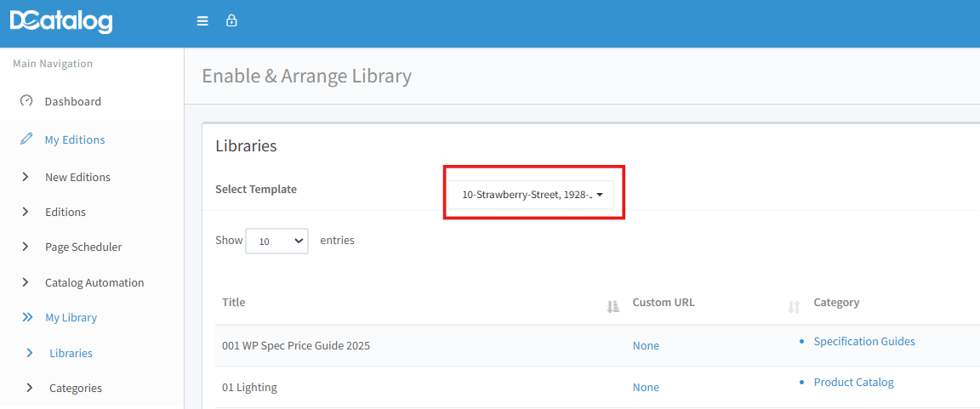
Task: Click the Specification Guides category link
Action: [x=863, y=341]
